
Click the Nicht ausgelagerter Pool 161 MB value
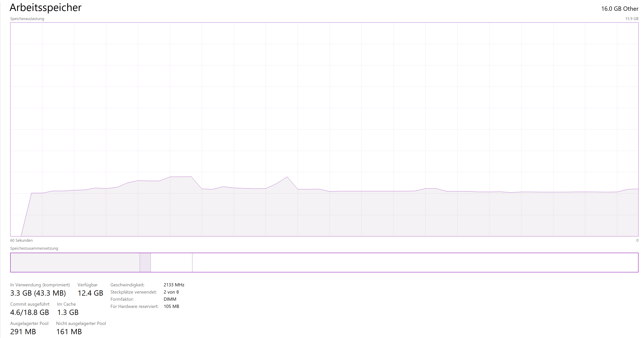69,332
